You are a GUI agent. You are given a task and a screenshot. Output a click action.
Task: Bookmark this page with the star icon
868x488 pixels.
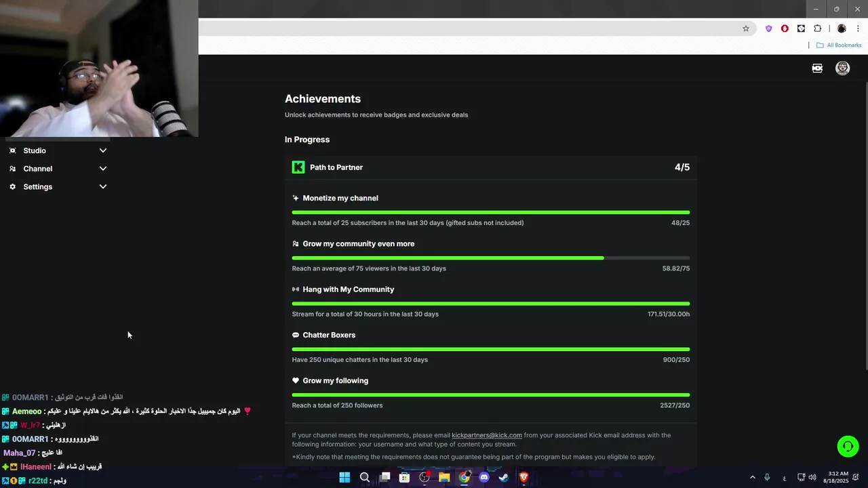coord(746,28)
